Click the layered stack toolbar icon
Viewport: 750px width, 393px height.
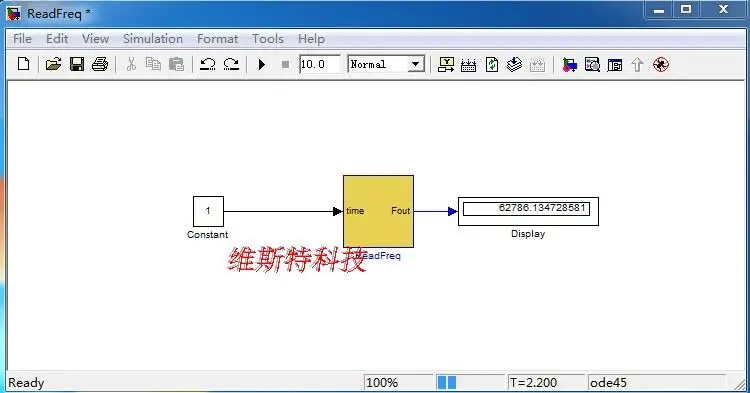click(x=514, y=64)
